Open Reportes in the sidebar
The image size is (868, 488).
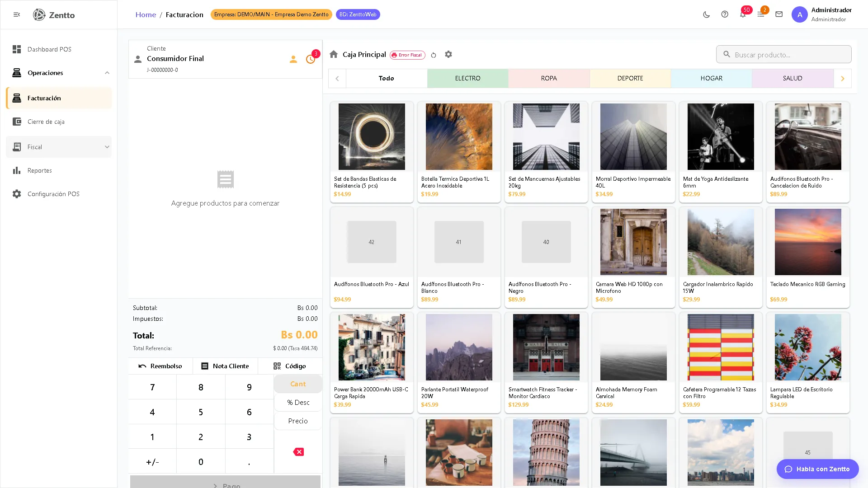[x=59, y=170]
